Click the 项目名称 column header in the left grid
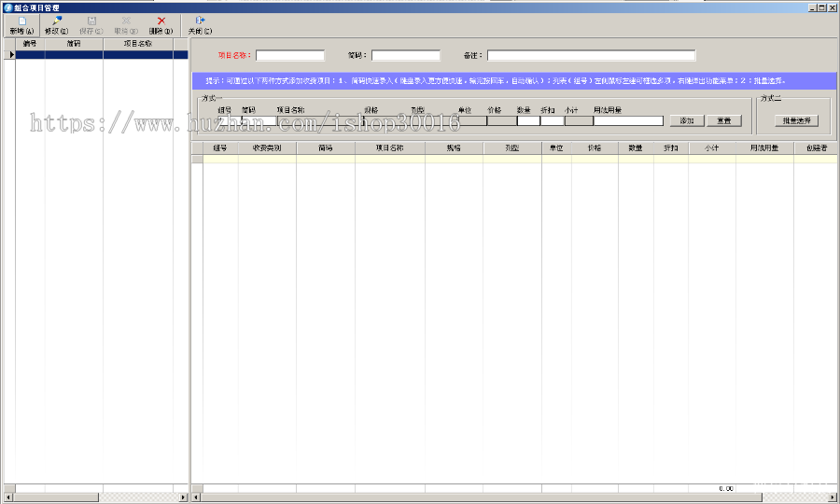 tap(138, 43)
